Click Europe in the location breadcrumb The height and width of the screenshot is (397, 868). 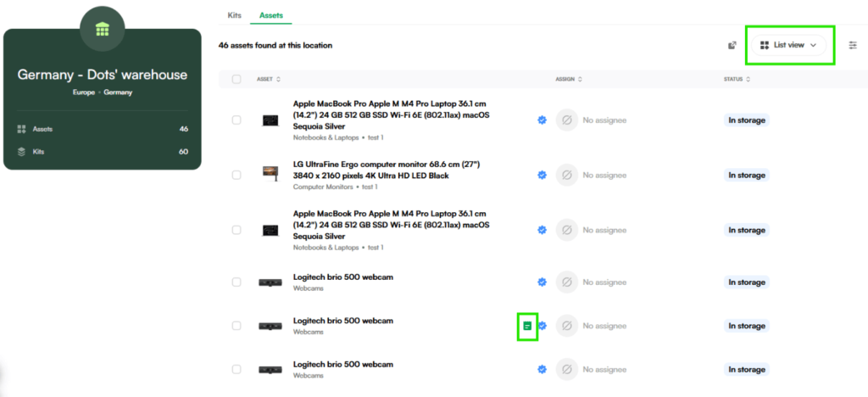pos(84,92)
